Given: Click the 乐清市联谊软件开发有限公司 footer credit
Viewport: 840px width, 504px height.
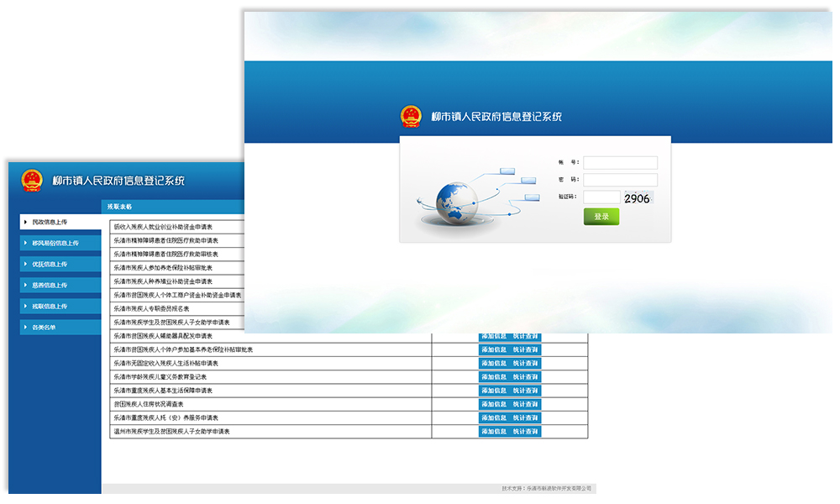Looking at the screenshot, I should [x=559, y=488].
